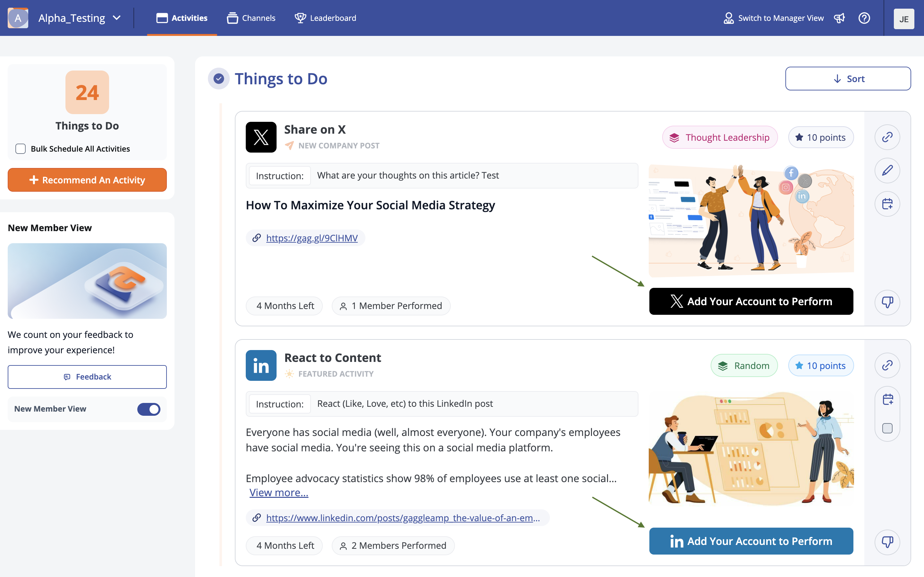Turn off the New Member View toggle
This screenshot has height=577, width=924.
pyautogui.click(x=149, y=409)
